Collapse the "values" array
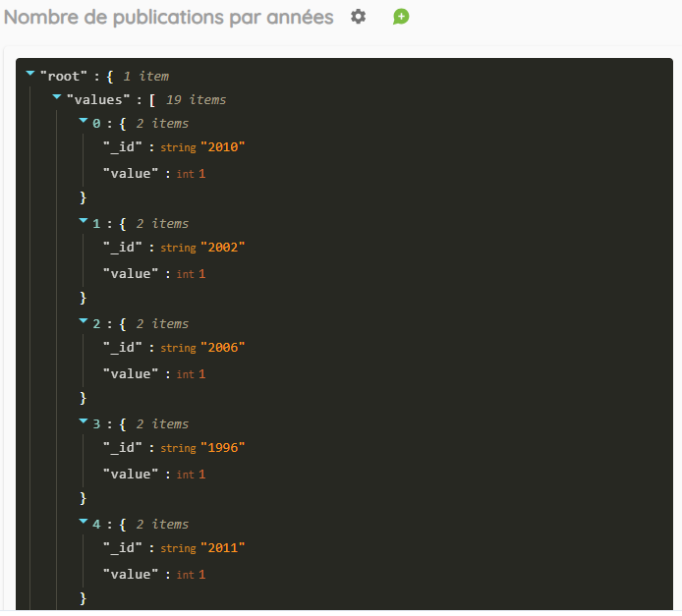Viewport: 682px width, 616px height. point(57,97)
